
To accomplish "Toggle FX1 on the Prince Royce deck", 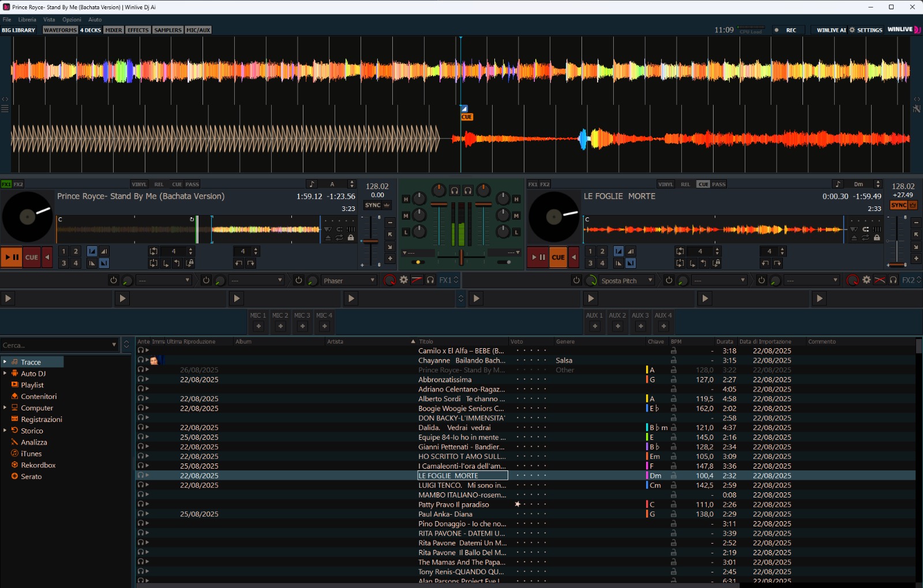I will pyautogui.click(x=6, y=184).
